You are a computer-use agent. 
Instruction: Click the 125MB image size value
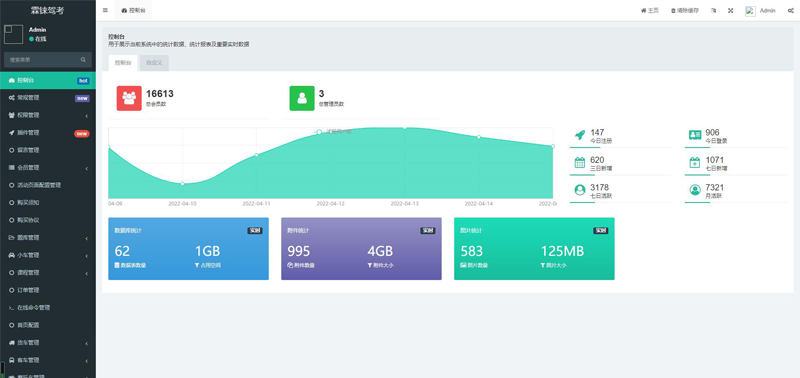pos(562,251)
